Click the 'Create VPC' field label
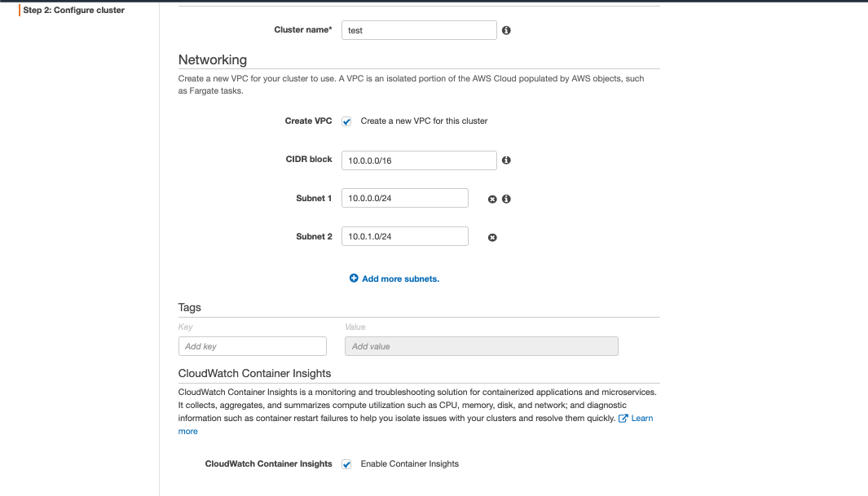Screen dimensions: 868x496 pyautogui.click(x=308, y=121)
